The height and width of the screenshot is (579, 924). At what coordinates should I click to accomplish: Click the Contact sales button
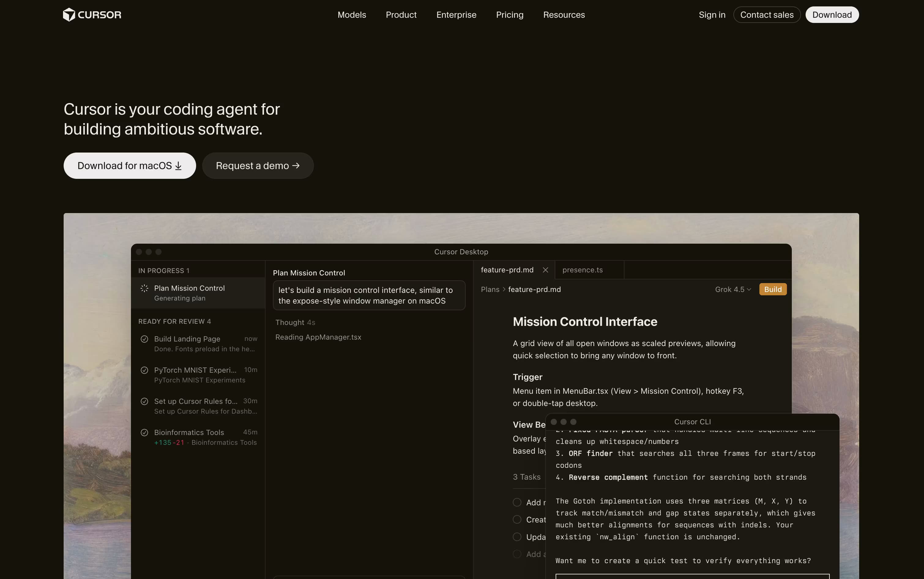[x=766, y=15]
